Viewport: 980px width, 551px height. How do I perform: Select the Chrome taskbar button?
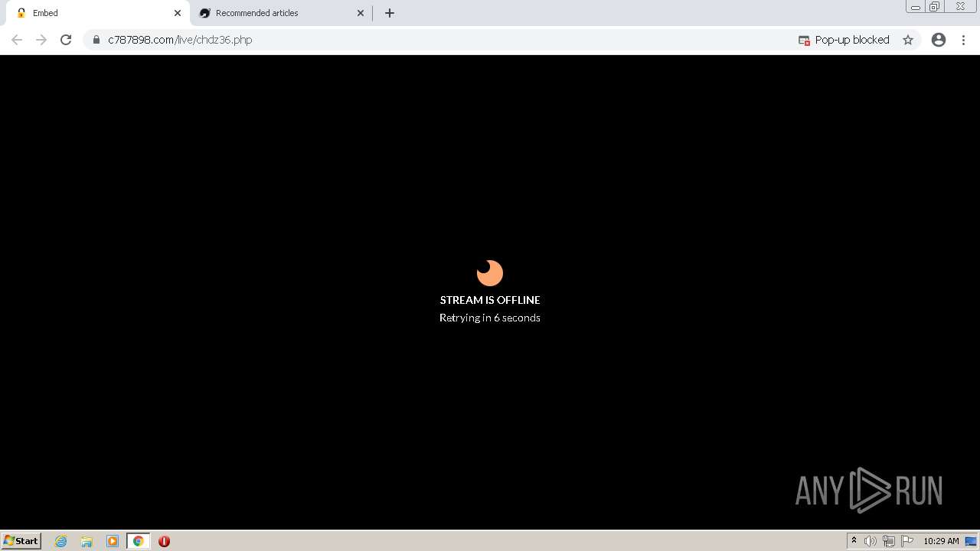[x=138, y=541]
